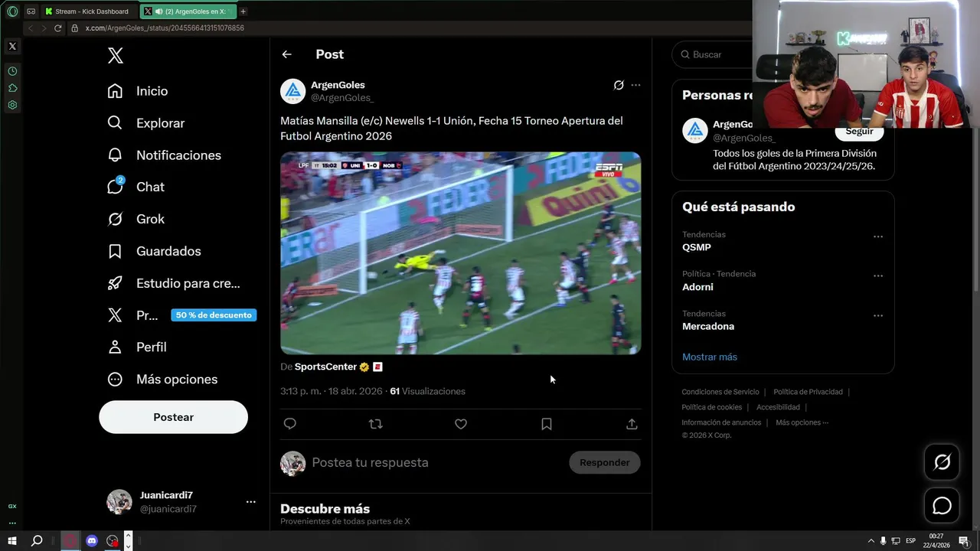Reply with the comment bubble icon

coord(289,424)
